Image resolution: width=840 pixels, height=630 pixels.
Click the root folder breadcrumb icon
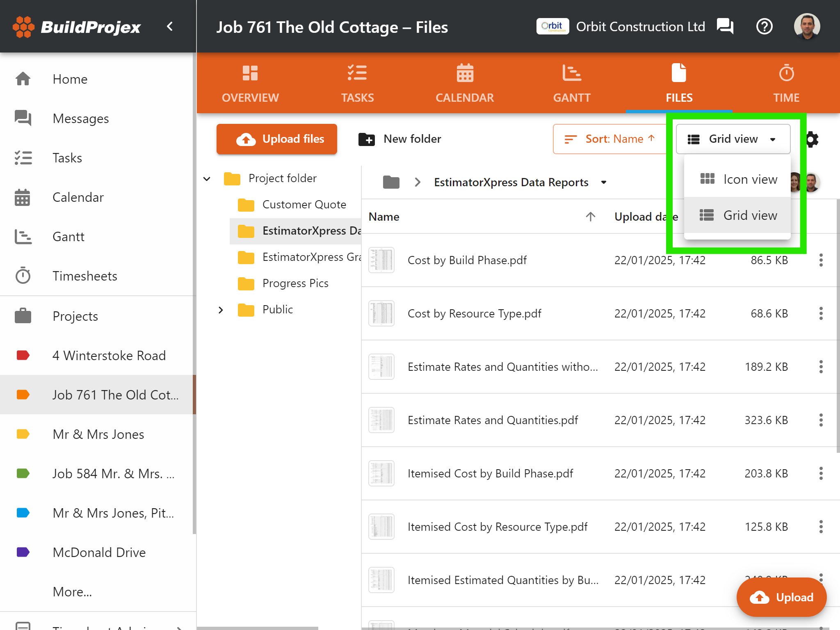(391, 182)
